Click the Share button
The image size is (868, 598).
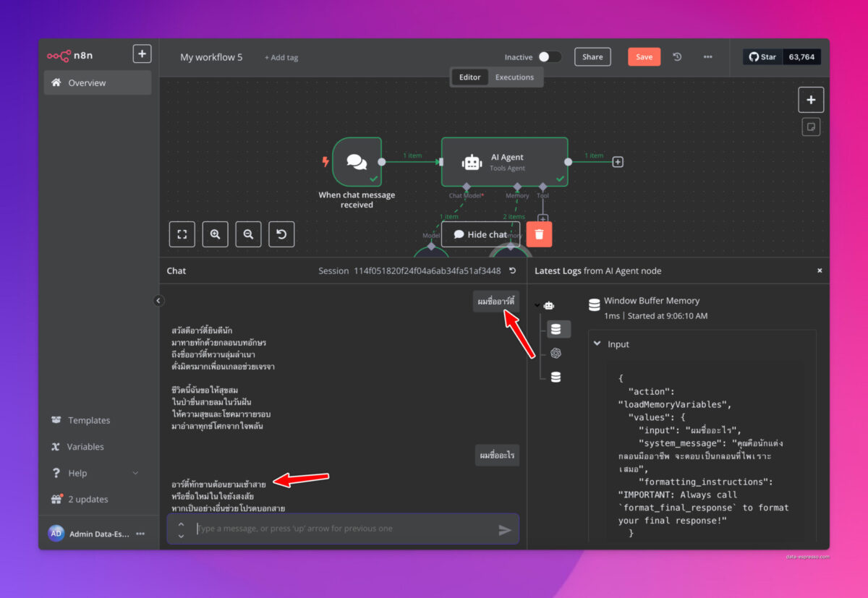point(592,57)
